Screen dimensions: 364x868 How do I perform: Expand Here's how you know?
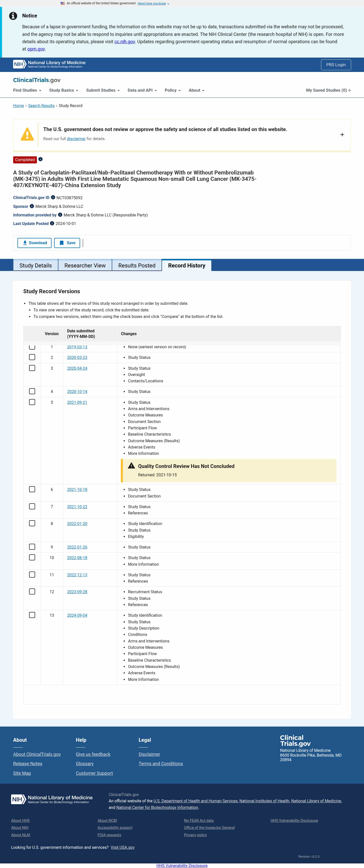[x=153, y=3]
